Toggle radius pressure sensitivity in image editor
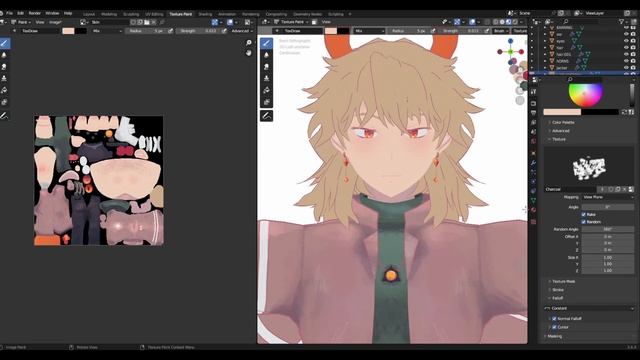 [x=170, y=31]
